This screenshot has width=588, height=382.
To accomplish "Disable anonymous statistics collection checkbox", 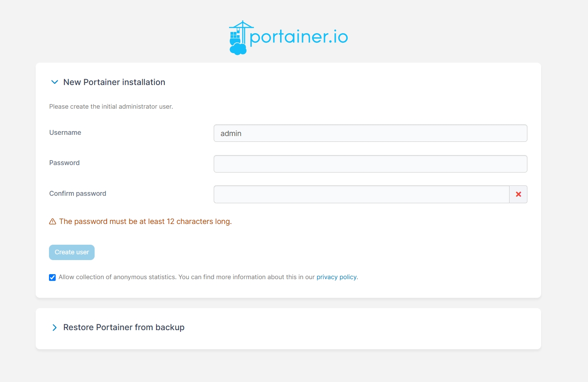I will point(52,277).
